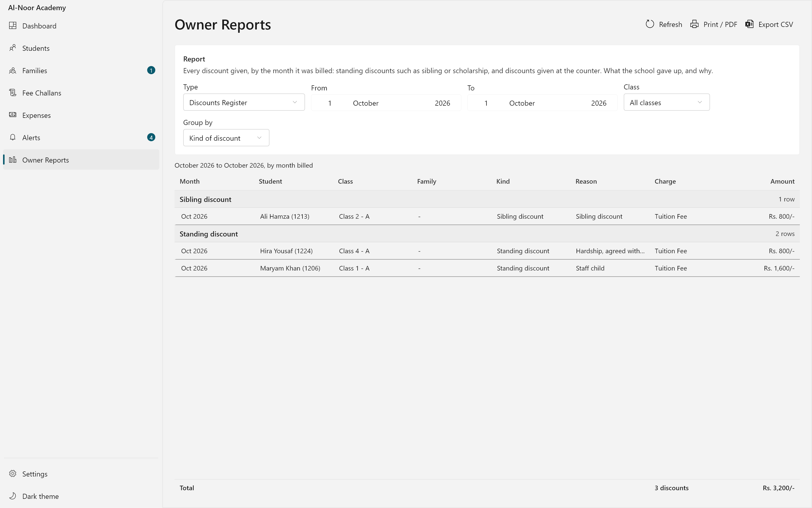Image resolution: width=812 pixels, height=508 pixels.
Task: Open Expenses page from sidebar
Action: (x=81, y=115)
